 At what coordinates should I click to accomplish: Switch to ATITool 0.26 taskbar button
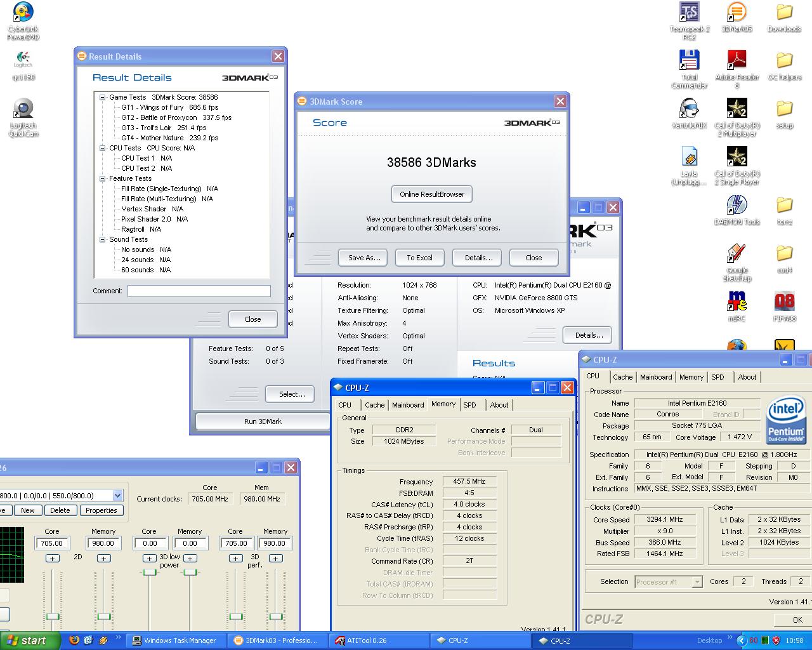pyautogui.click(x=377, y=640)
